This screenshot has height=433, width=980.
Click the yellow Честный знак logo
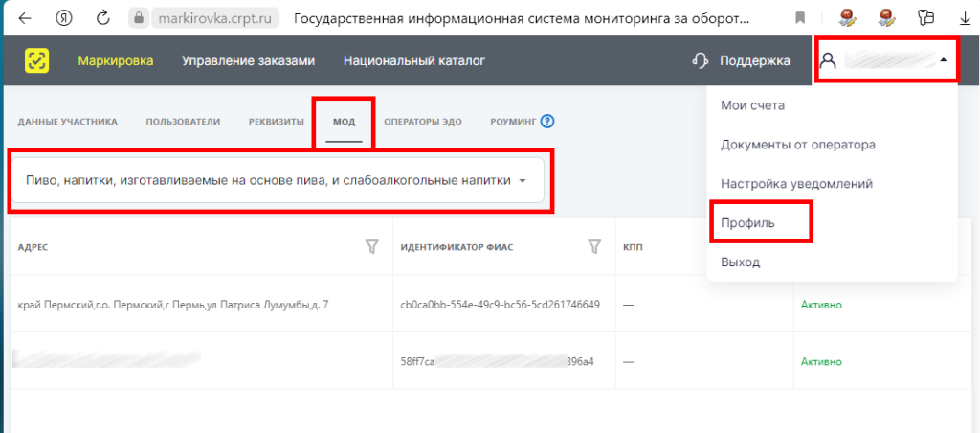[37, 60]
